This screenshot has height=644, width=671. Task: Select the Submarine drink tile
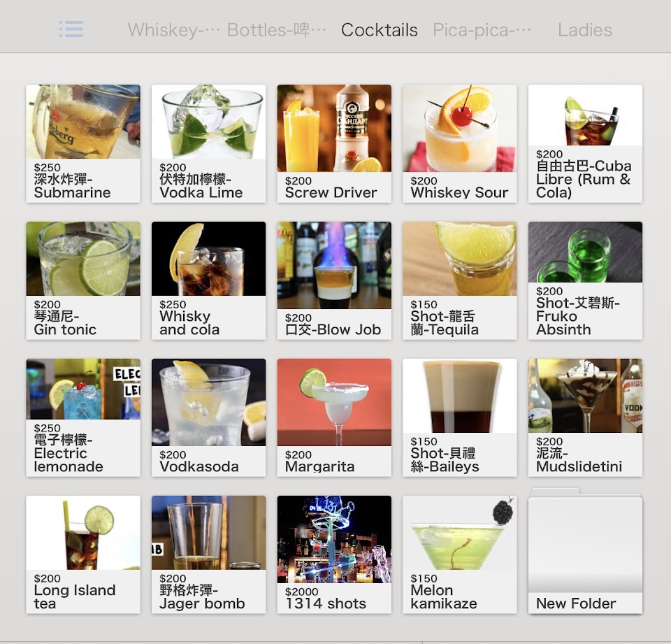[83, 143]
